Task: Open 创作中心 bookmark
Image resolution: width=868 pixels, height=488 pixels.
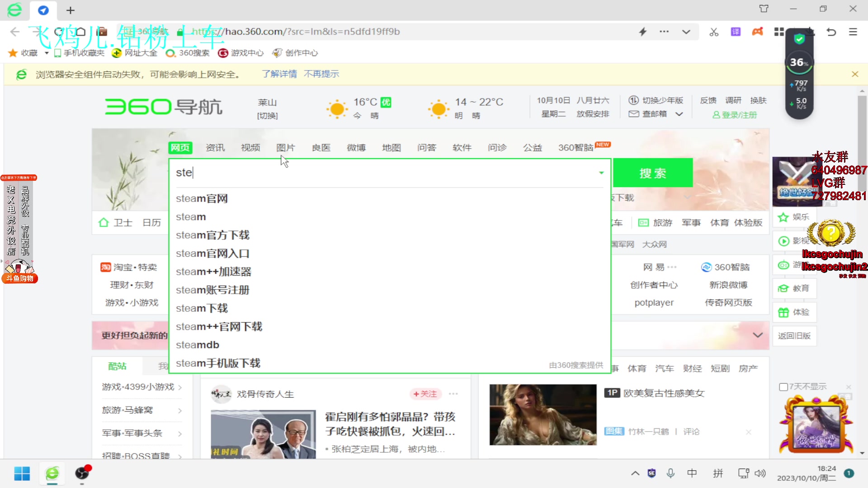Action: 295,53
